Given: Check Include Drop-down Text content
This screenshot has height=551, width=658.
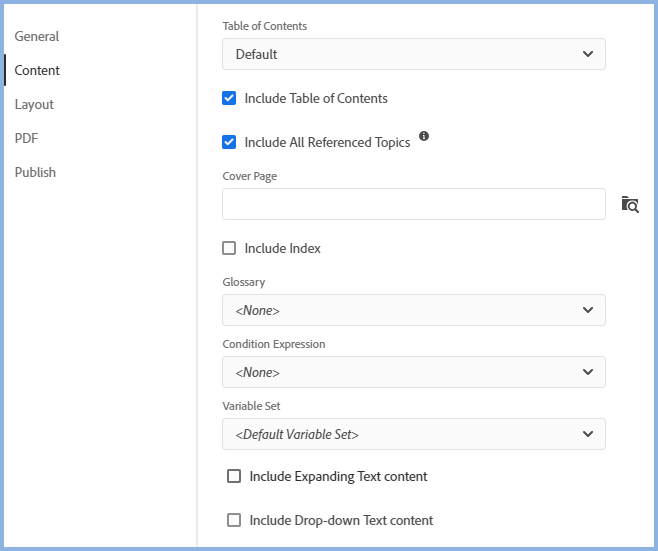Looking at the screenshot, I should click(234, 520).
